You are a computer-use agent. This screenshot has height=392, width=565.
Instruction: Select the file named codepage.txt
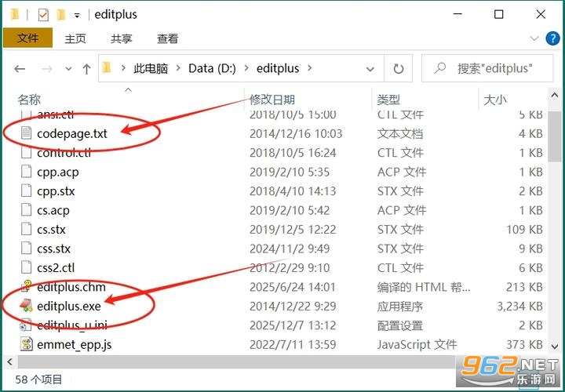(72, 133)
